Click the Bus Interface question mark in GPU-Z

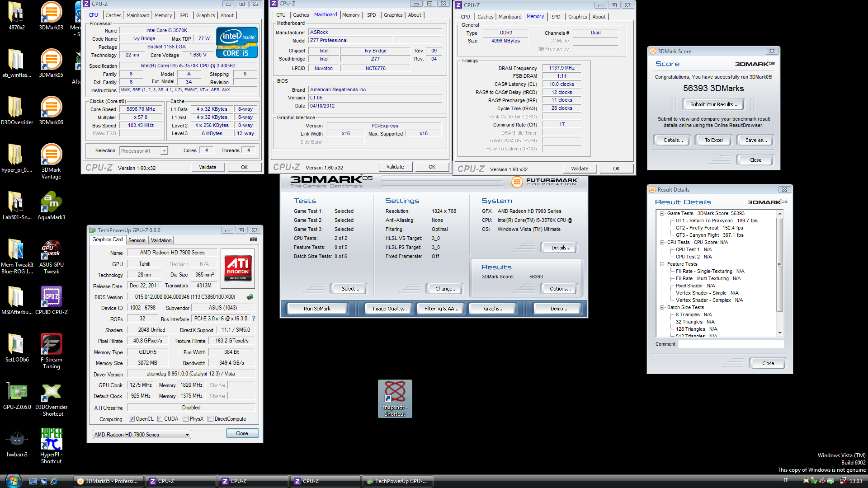coord(254,319)
